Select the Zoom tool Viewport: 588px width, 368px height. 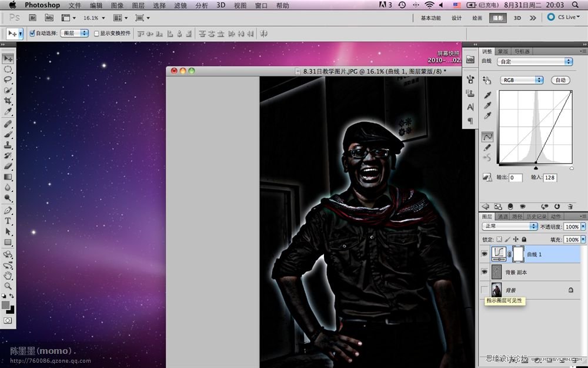coord(8,286)
